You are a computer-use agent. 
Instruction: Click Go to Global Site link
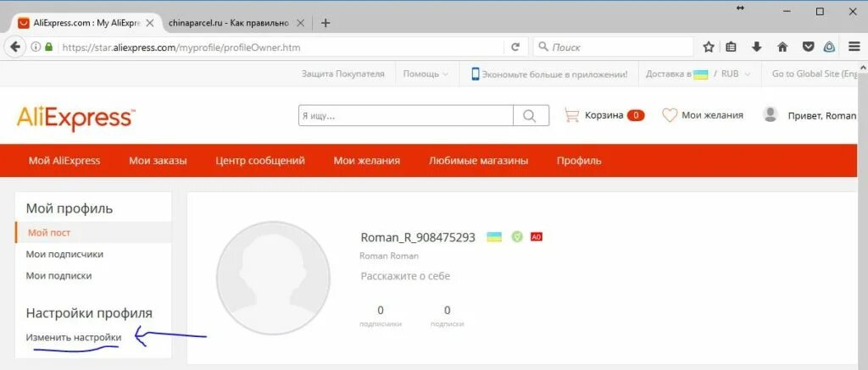(815, 75)
